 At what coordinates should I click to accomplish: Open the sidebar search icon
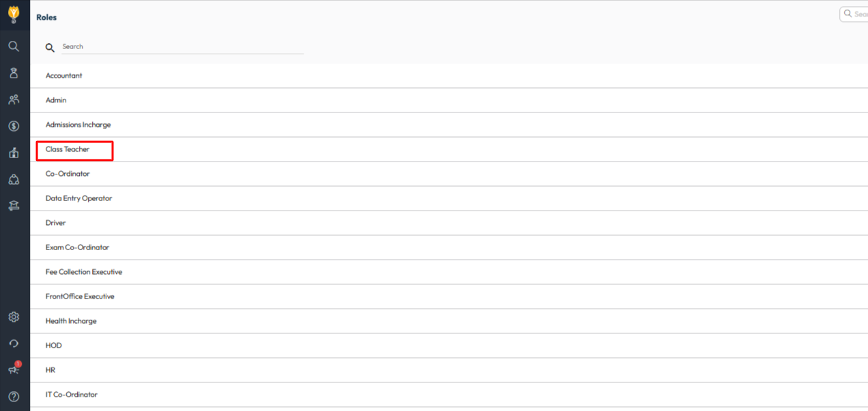(14, 46)
